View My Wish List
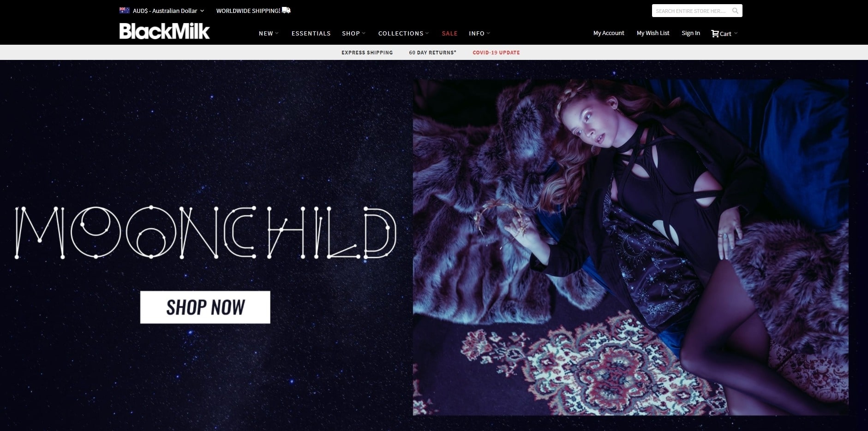868x431 pixels. click(x=653, y=33)
